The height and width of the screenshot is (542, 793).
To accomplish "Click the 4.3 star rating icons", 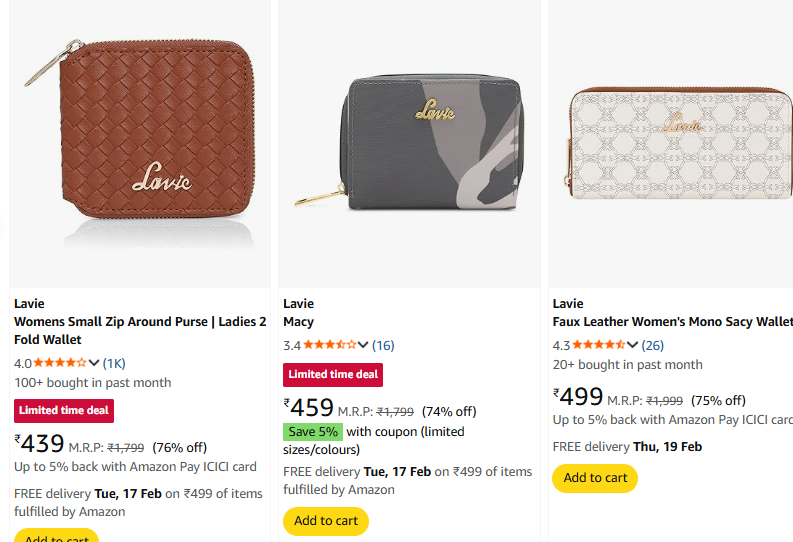I will [x=599, y=345].
